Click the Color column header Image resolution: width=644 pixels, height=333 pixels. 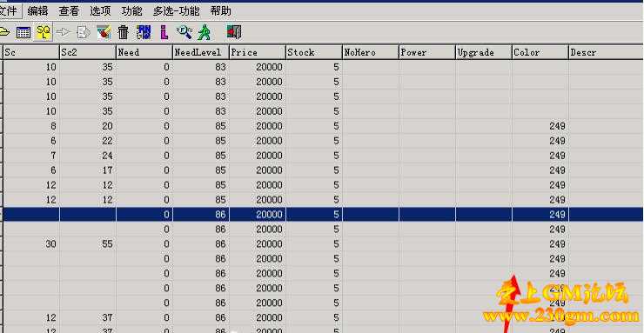coord(540,52)
